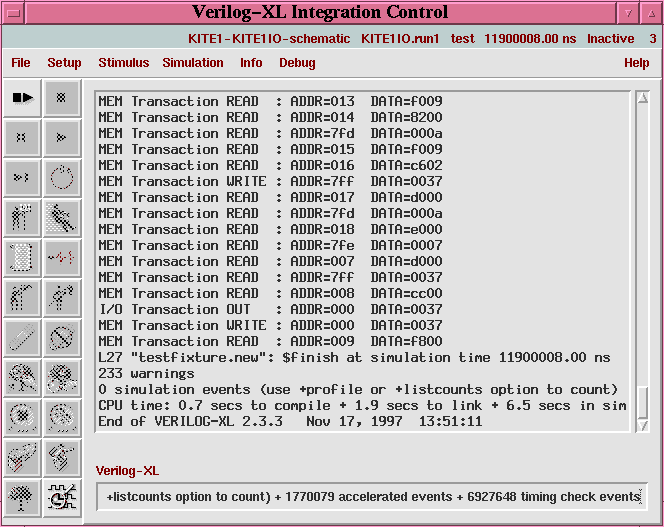This screenshot has width=664, height=527.
Task: Click the 'test' label in status bar
Action: (x=462, y=39)
